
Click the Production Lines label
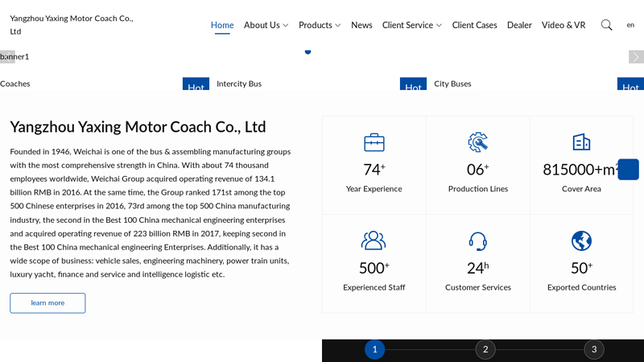tap(478, 189)
